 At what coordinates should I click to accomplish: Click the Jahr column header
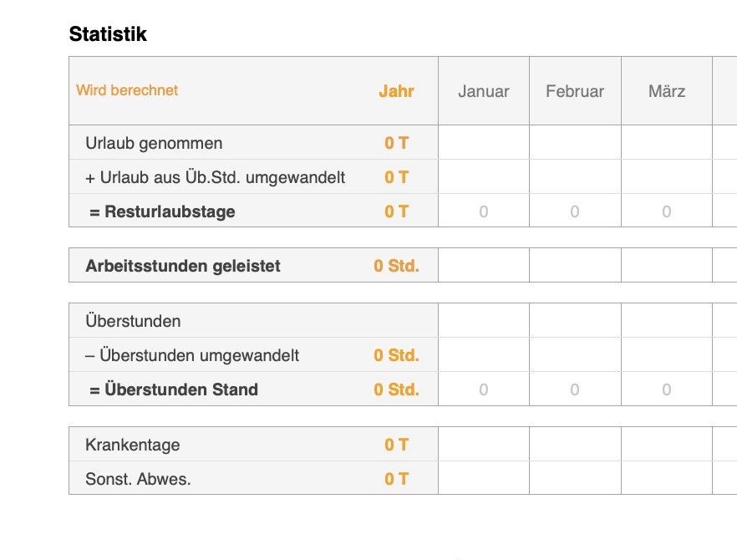396,91
